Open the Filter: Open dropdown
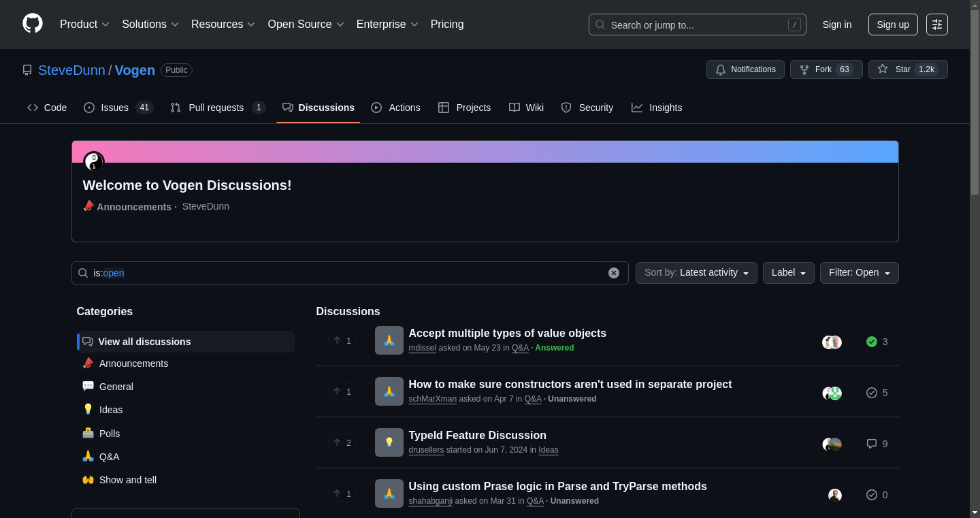980x518 pixels. point(859,273)
